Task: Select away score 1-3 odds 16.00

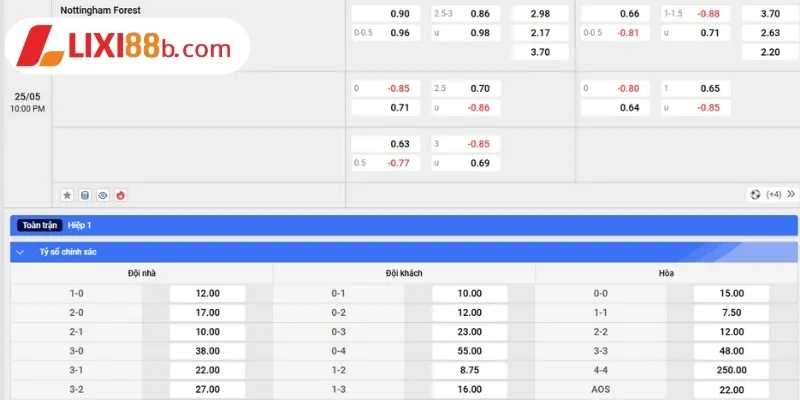Action: click(x=469, y=389)
